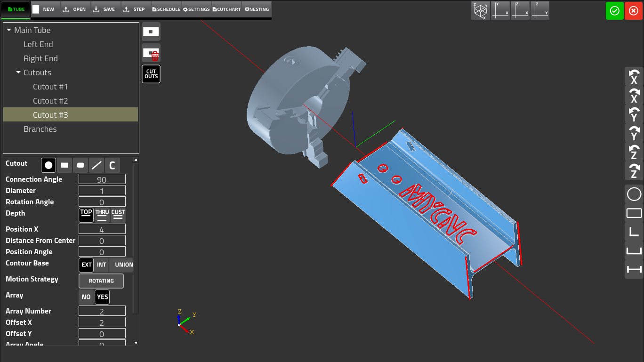Collapse the Cutouts tree node
The height and width of the screenshot is (362, 644).
click(17, 72)
